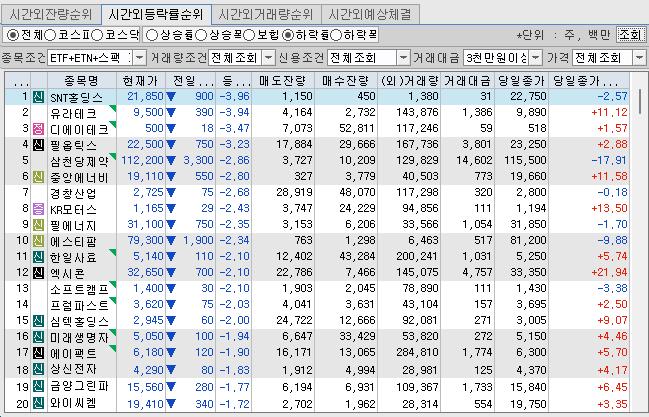Viewport: 649px width, 417px height.
Task: Select stock name 삼천당제약
Action: pyautogui.click(x=79, y=161)
